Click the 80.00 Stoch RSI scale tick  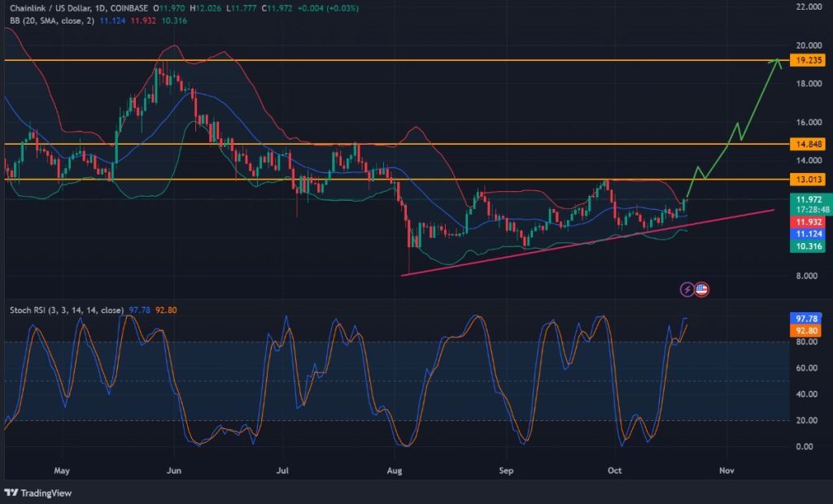806,341
